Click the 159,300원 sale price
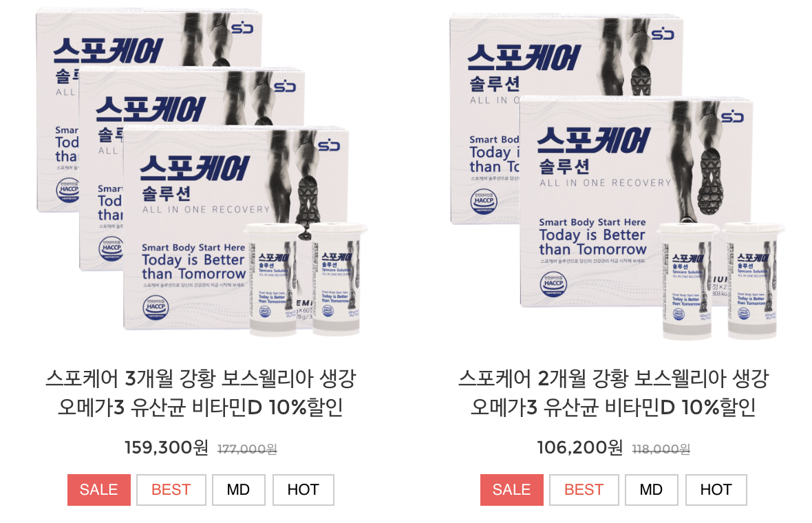Viewport: 812px width, 523px height. pos(167,447)
